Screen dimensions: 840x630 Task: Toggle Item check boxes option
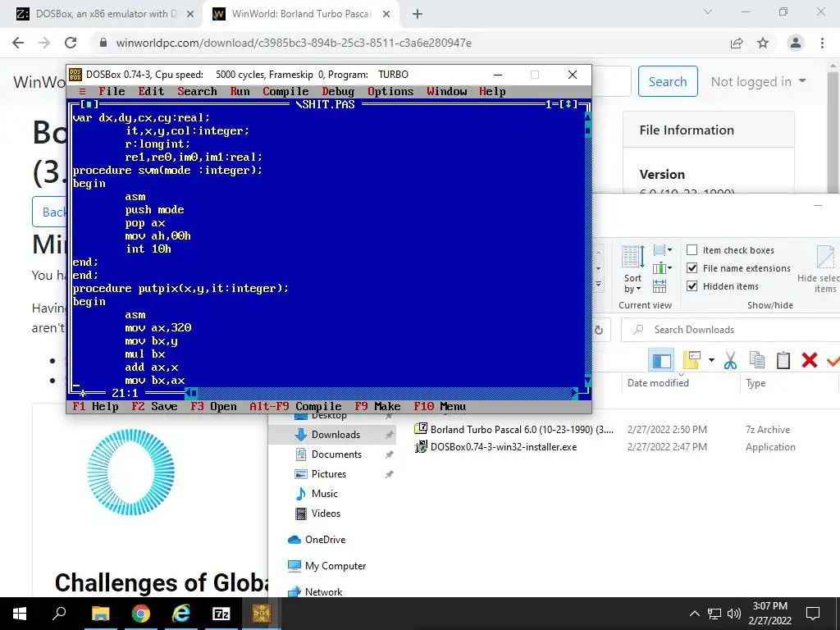click(692, 250)
